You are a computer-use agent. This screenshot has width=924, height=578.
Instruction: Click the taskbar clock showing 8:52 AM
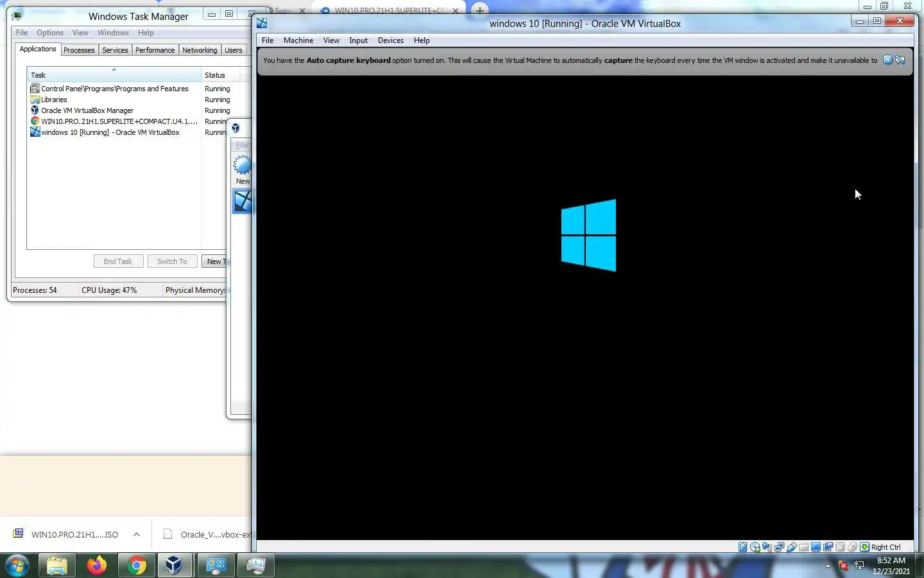(891, 566)
